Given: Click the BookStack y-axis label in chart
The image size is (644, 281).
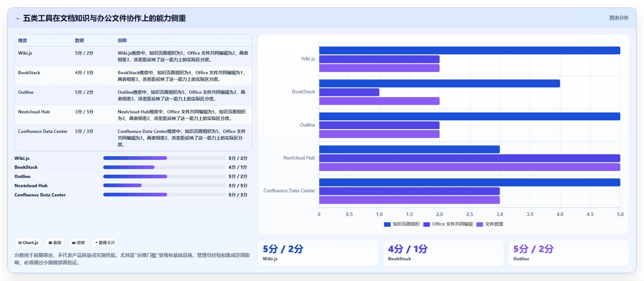Looking at the screenshot, I should tap(303, 92).
